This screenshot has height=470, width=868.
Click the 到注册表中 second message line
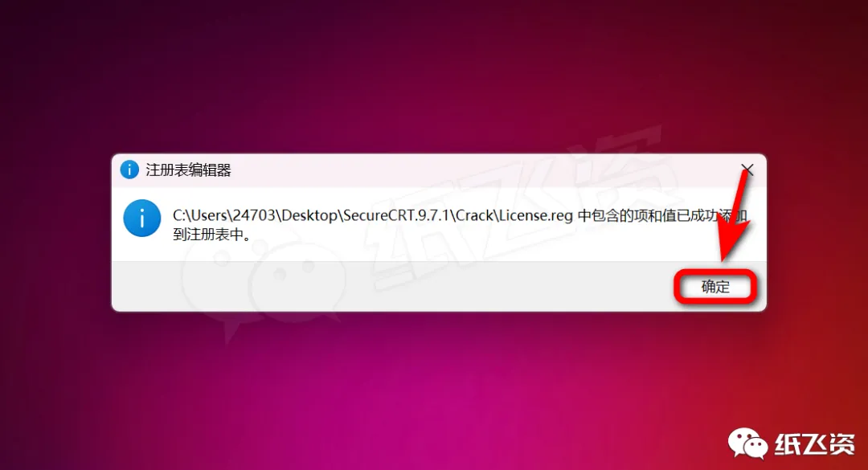[207, 235]
